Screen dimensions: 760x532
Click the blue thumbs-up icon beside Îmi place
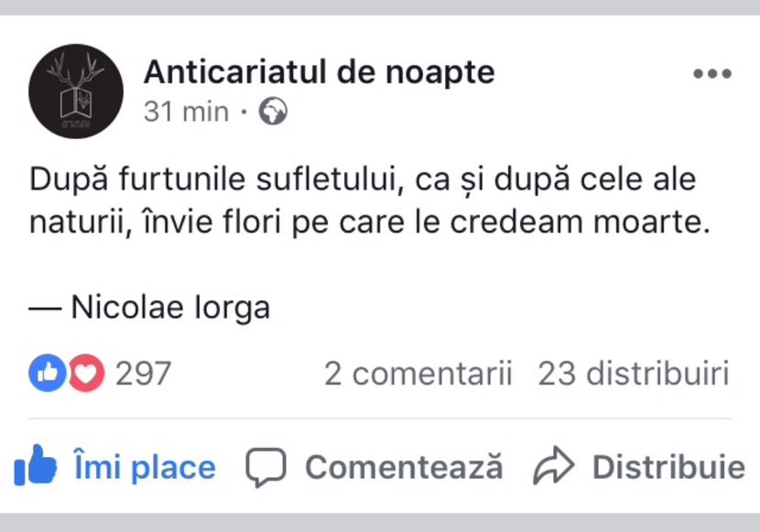[x=36, y=467]
